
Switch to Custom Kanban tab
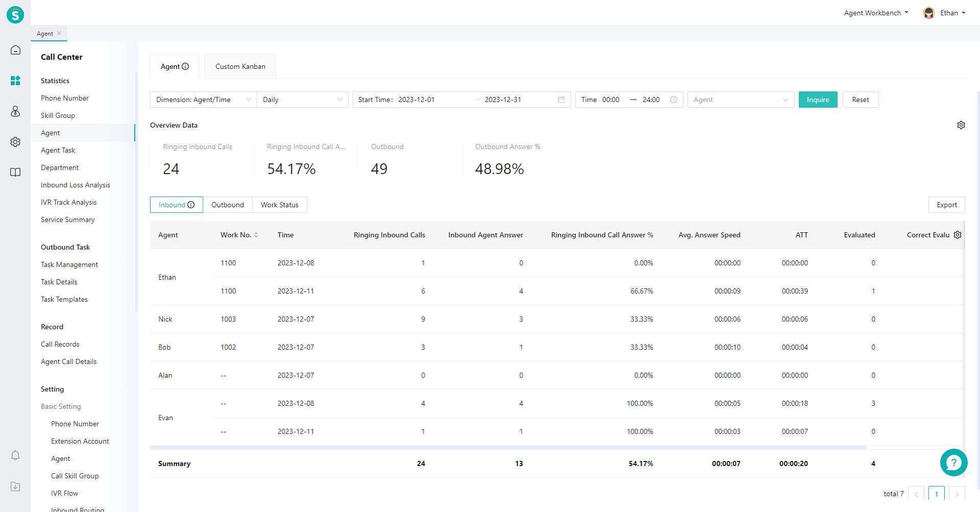click(x=240, y=66)
